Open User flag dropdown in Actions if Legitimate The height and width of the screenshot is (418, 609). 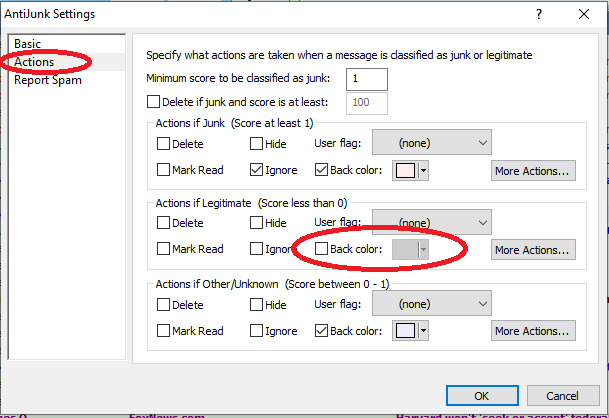[x=432, y=222]
